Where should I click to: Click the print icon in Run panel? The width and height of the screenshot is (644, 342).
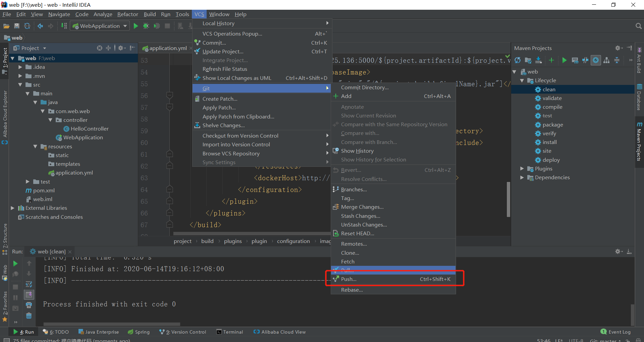pyautogui.click(x=29, y=305)
